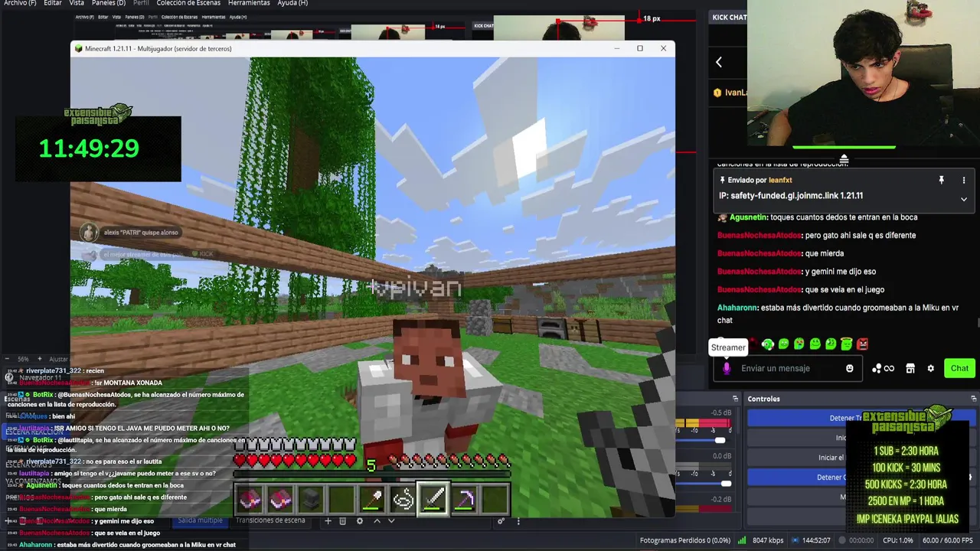This screenshot has width=980, height=551.
Task: Open the Colección de Escenas menu
Action: click(188, 3)
